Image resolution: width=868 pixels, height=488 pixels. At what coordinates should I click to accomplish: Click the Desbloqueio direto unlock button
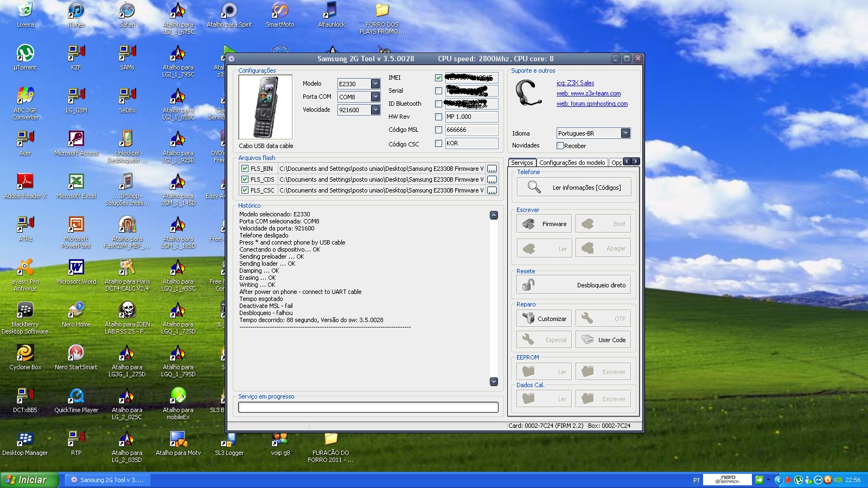[574, 285]
